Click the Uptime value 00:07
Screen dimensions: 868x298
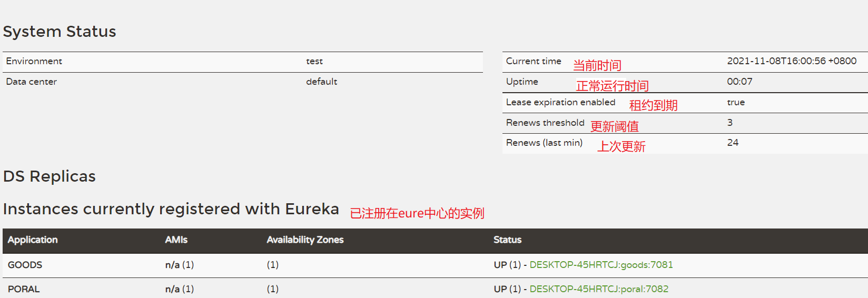(739, 82)
